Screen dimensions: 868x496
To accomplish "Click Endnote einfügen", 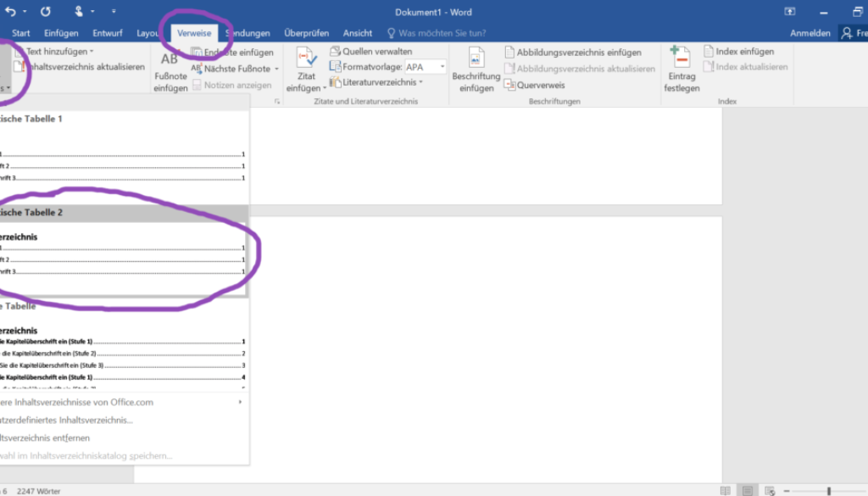I will point(232,52).
